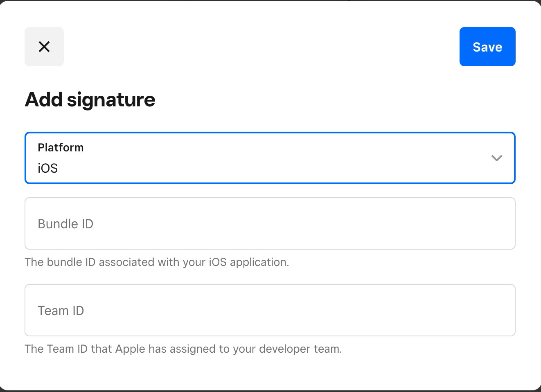Screen dimensions: 541x392
Task: Dismiss the dialog using the X button
Action: click(x=44, y=47)
